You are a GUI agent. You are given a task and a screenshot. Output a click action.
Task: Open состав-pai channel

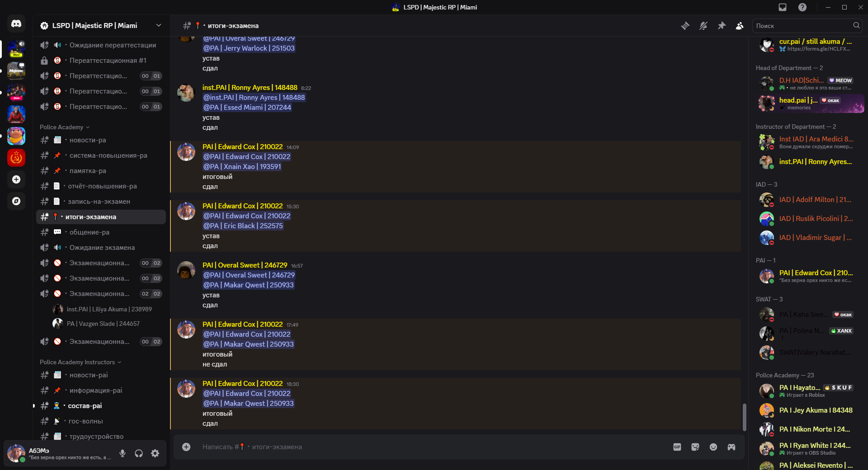tap(101, 406)
